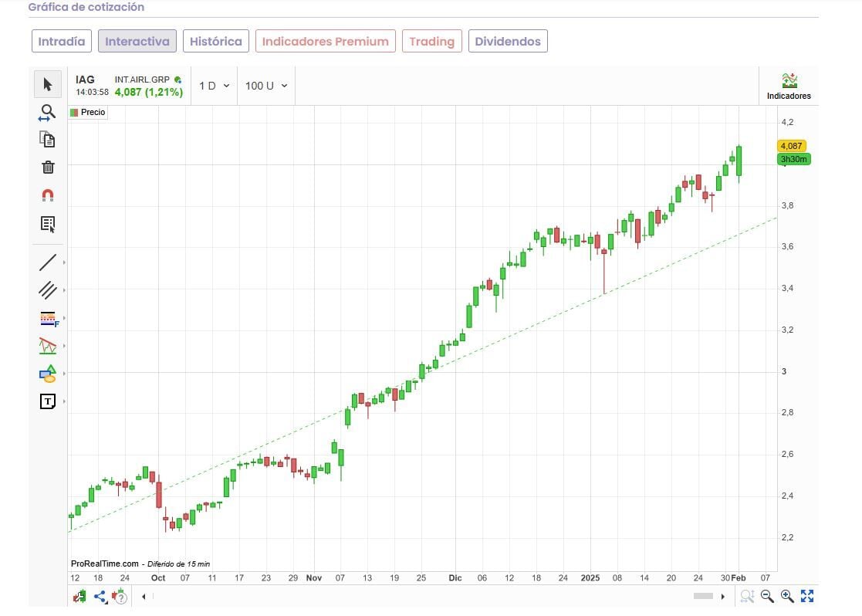The width and height of the screenshot is (862, 616).
Task: Expand the 100 U units dropdown
Action: point(266,86)
